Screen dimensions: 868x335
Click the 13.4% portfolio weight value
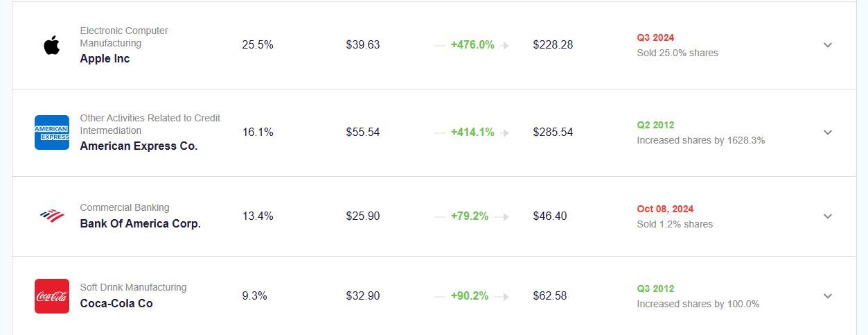[x=258, y=216]
